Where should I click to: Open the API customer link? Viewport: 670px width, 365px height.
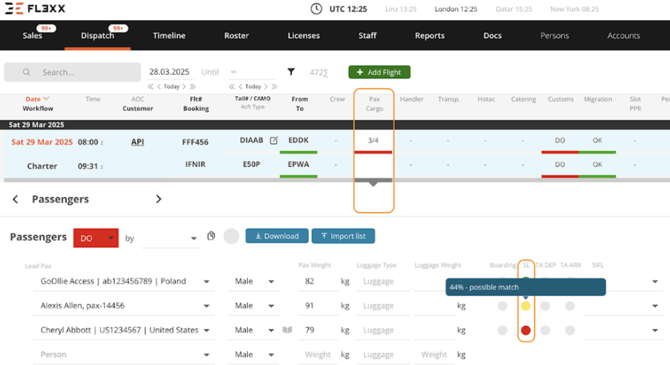point(138,142)
